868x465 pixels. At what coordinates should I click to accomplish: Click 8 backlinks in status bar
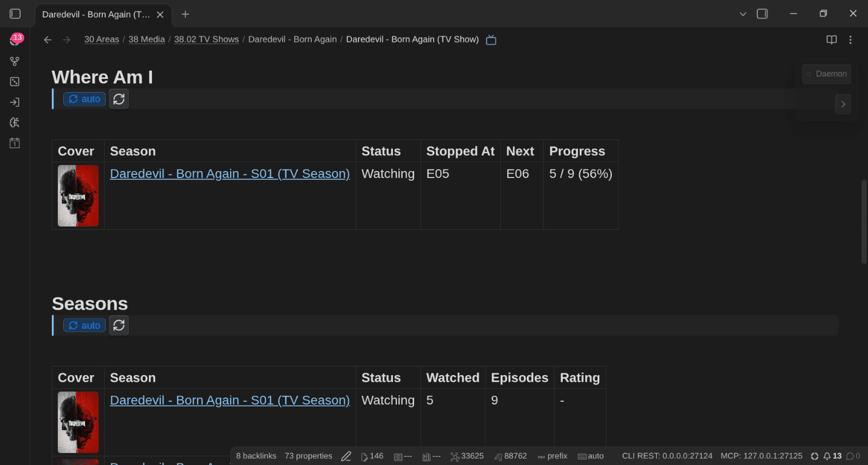256,456
